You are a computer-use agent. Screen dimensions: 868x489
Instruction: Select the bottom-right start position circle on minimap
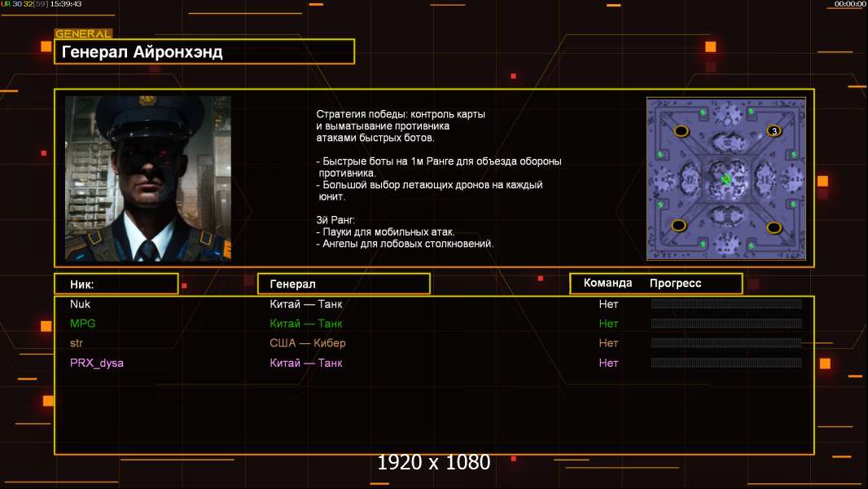click(774, 227)
